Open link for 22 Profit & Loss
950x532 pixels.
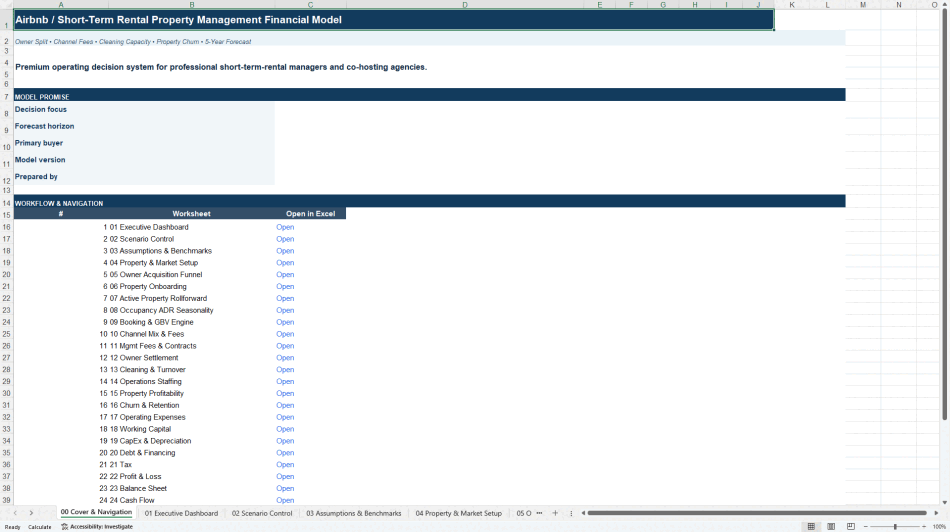pyautogui.click(x=285, y=476)
